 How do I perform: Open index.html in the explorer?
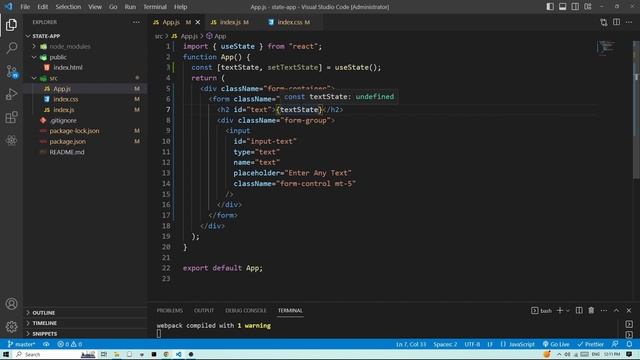tap(68, 67)
